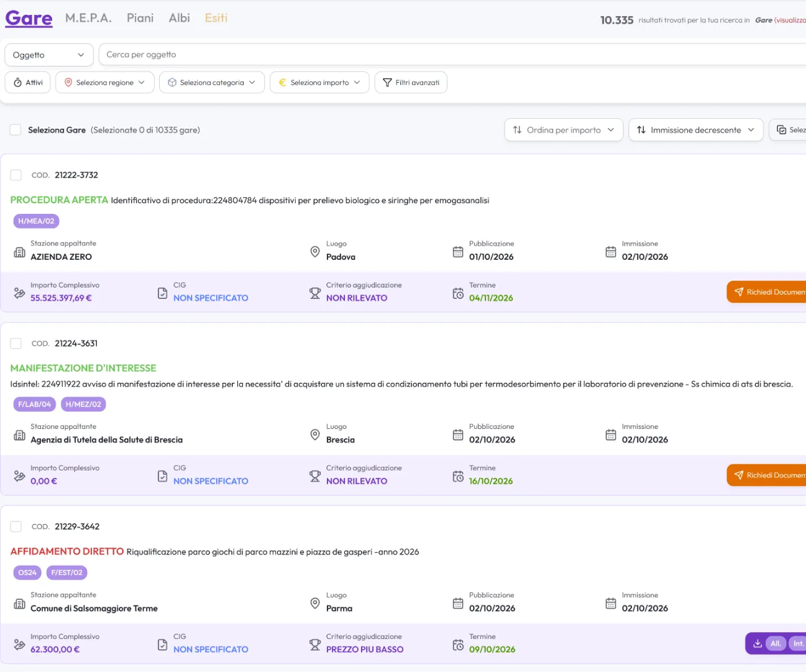The height and width of the screenshot is (672, 806).
Task: Tick the checkbox for gara 21224-3631
Action: [16, 344]
